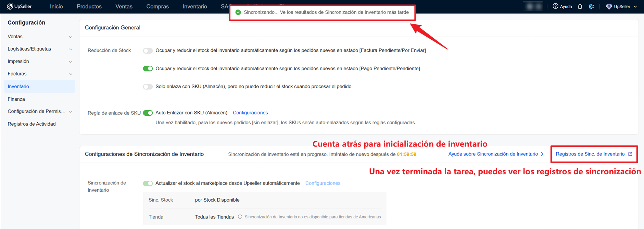Toggle Actualizar el stock al marketplace switch

coord(148,183)
